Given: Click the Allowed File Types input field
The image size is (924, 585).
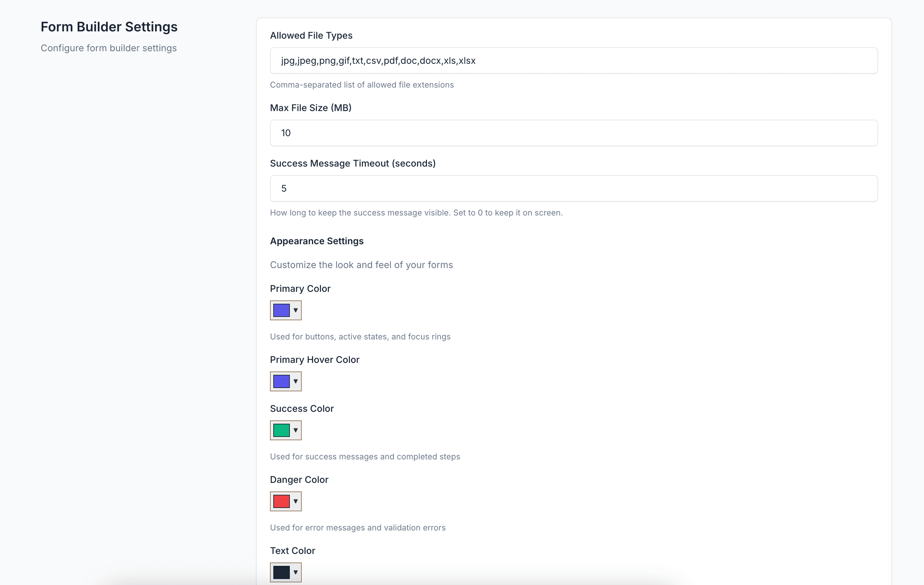Looking at the screenshot, I should click(x=573, y=60).
